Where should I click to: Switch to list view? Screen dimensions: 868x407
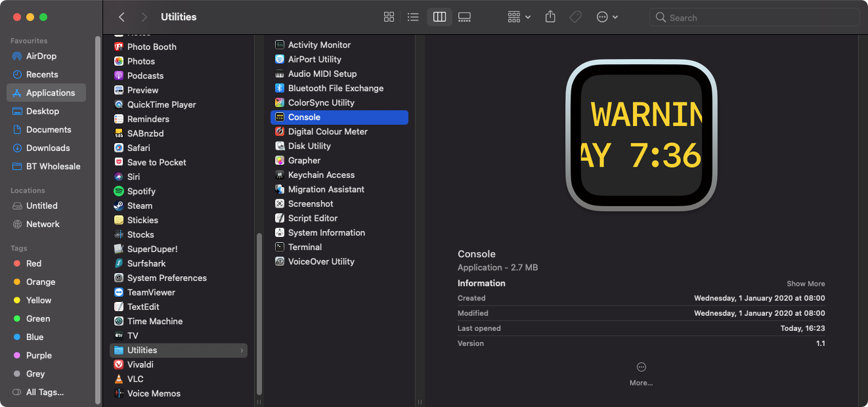(413, 17)
